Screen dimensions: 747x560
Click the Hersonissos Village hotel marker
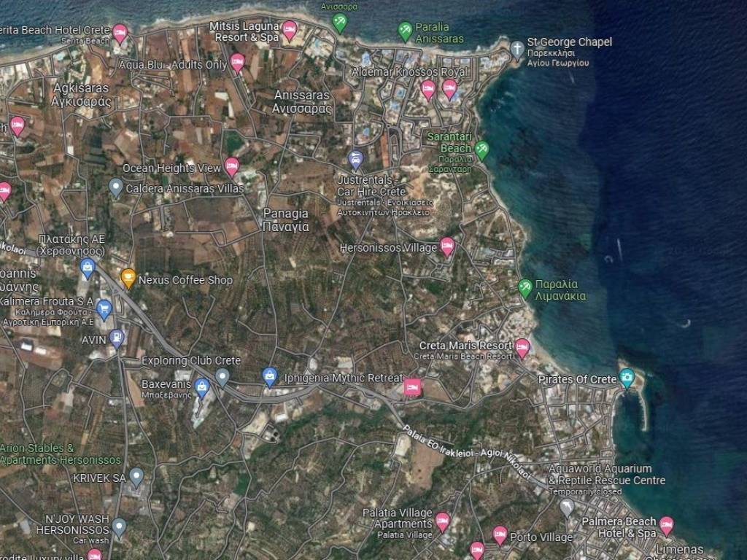[447, 246]
